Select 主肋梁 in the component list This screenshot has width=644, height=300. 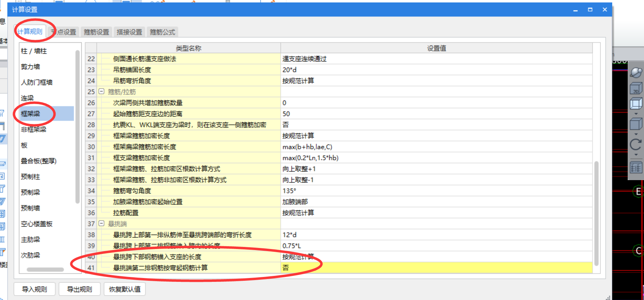pos(30,240)
